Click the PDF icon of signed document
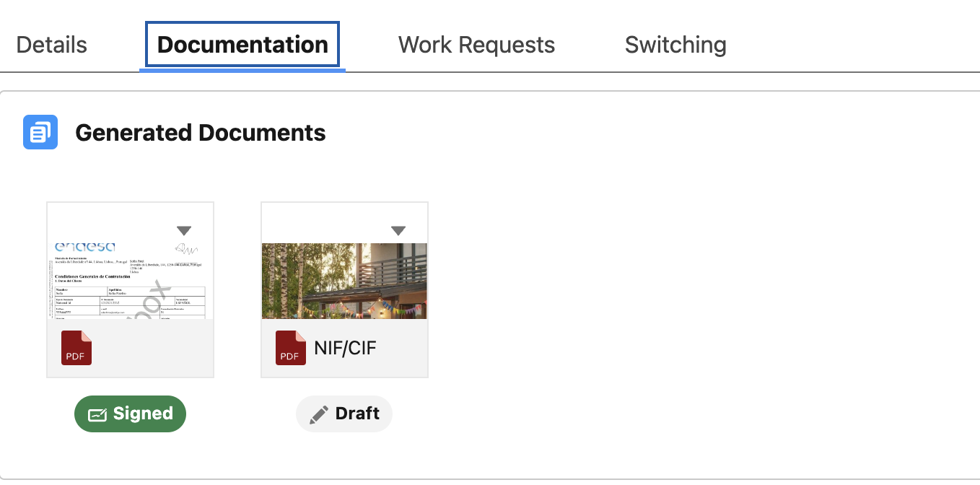This screenshot has height=485, width=980. [76, 348]
